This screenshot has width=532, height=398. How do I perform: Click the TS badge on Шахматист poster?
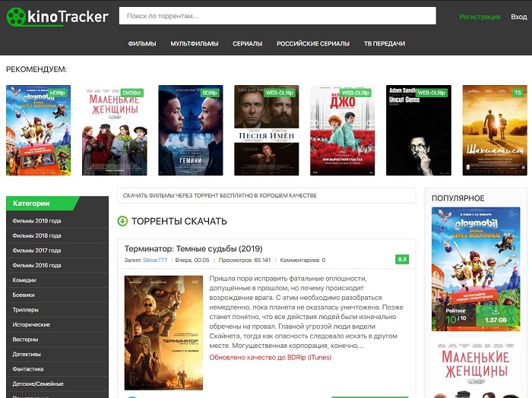click(518, 93)
